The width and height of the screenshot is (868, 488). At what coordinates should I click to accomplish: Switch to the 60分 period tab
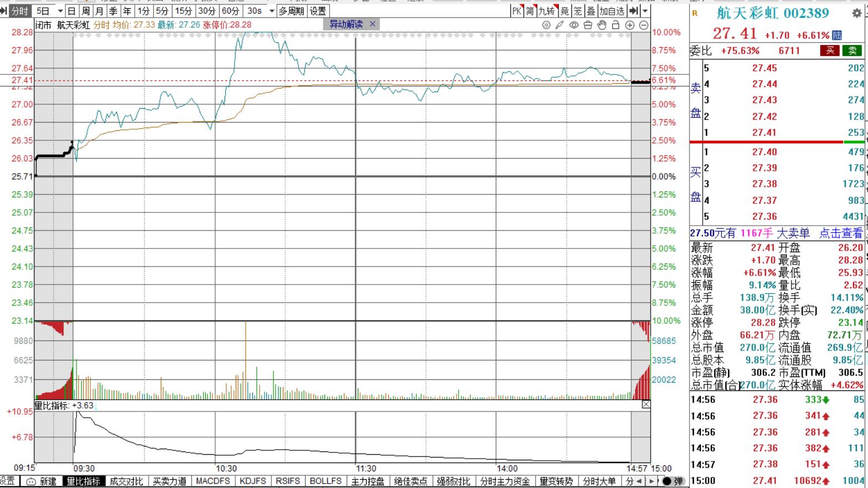[230, 11]
